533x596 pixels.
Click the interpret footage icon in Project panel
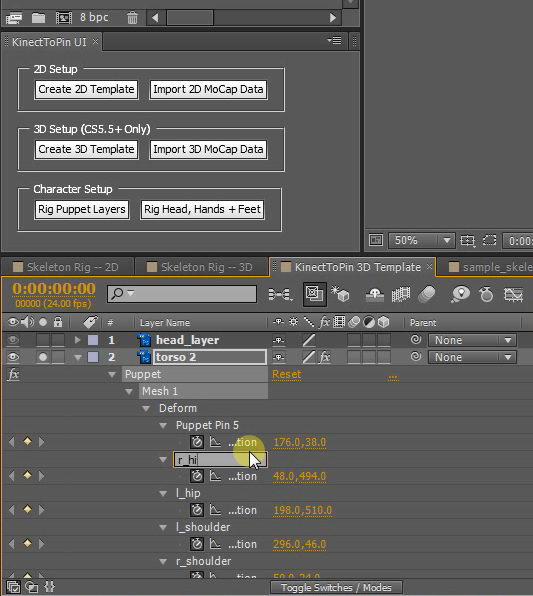[x=14, y=18]
